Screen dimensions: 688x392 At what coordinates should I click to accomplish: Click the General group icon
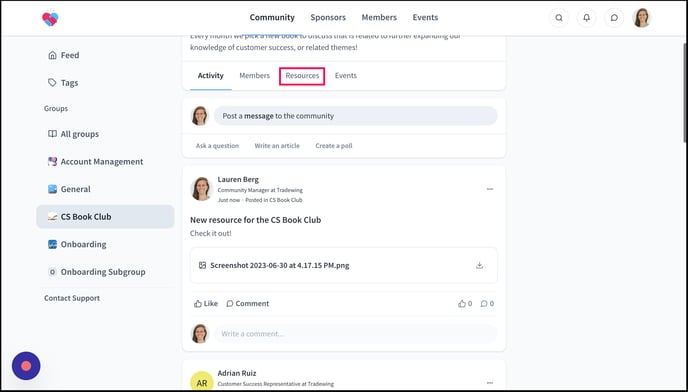(x=52, y=189)
